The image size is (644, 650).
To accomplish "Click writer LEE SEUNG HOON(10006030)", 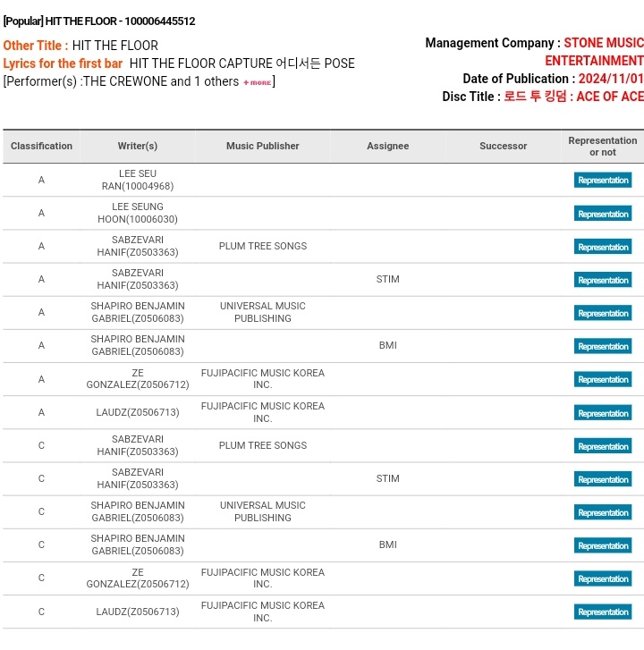I will [138, 213].
